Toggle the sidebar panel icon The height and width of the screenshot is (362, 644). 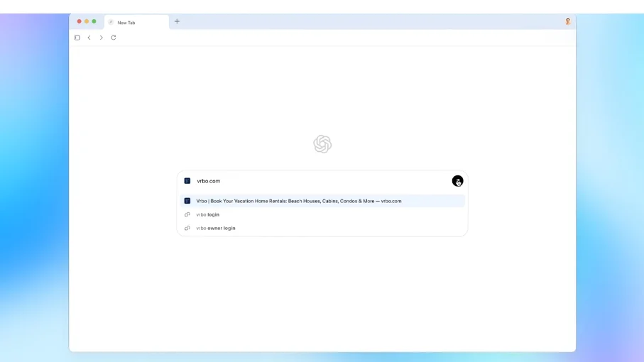77,38
